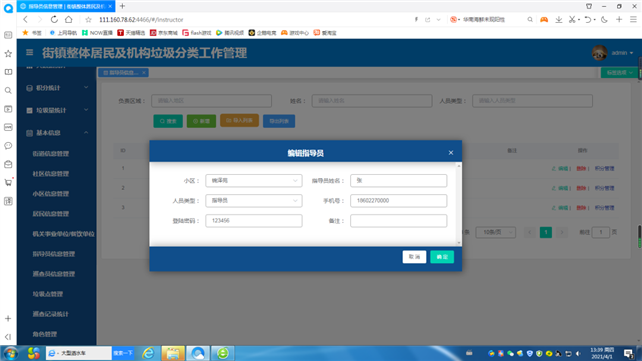Open 街道信息管理 in the sidebar
642x361 pixels.
click(x=51, y=153)
